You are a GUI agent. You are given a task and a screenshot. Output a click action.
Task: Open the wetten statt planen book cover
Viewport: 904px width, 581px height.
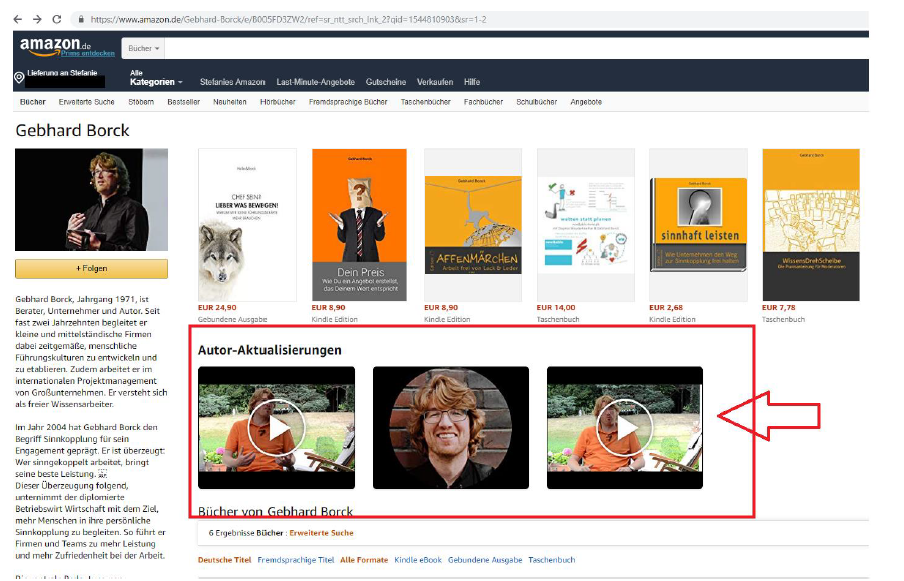tap(586, 225)
